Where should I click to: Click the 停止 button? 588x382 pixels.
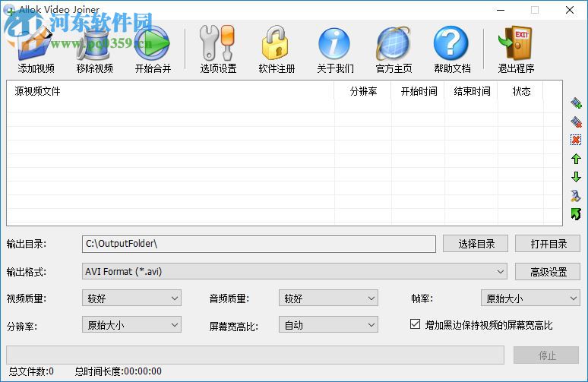tap(546, 355)
